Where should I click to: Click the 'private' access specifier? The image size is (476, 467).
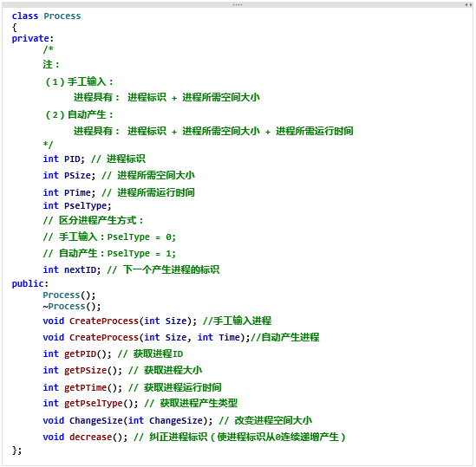point(30,38)
